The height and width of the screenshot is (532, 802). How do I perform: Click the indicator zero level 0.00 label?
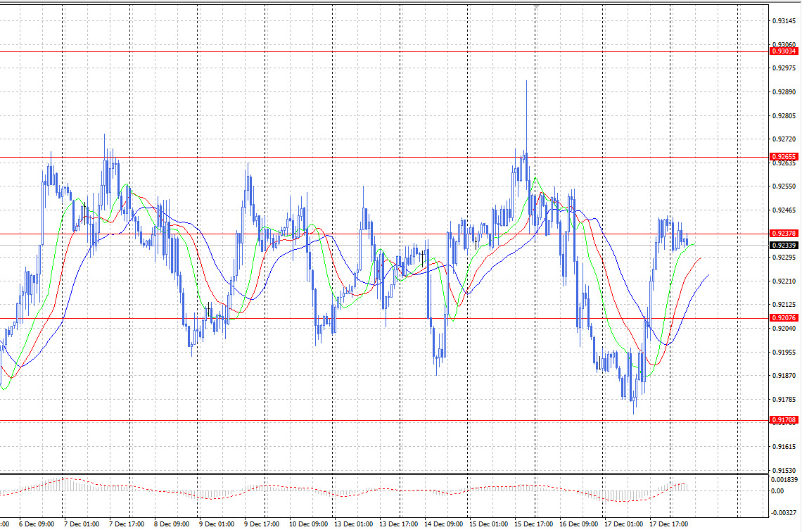pos(777,491)
